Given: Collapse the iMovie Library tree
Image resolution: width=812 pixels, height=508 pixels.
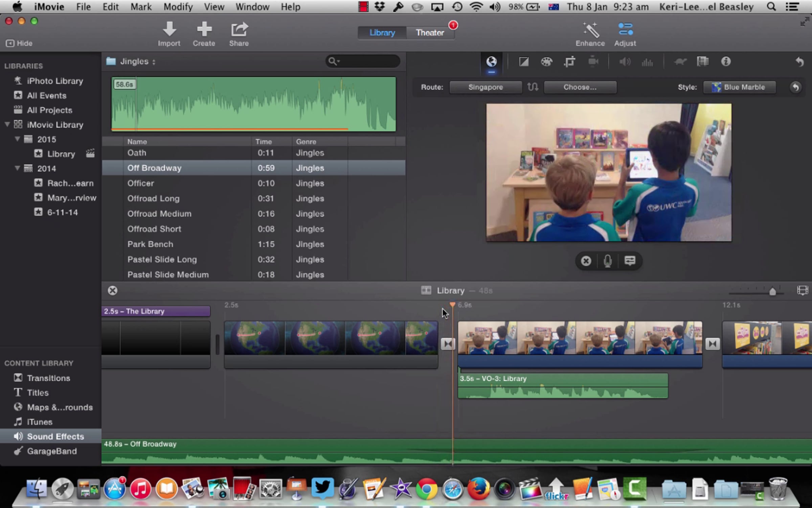Looking at the screenshot, I should [7, 125].
